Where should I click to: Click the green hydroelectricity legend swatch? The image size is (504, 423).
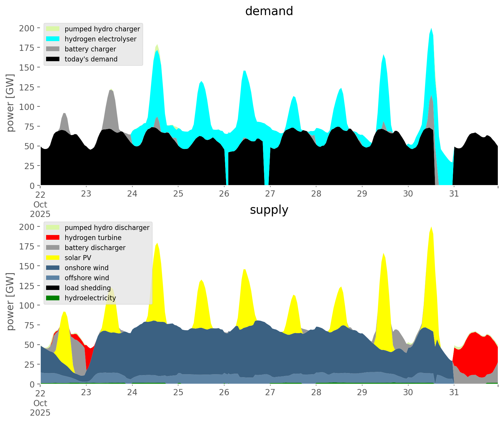click(53, 298)
